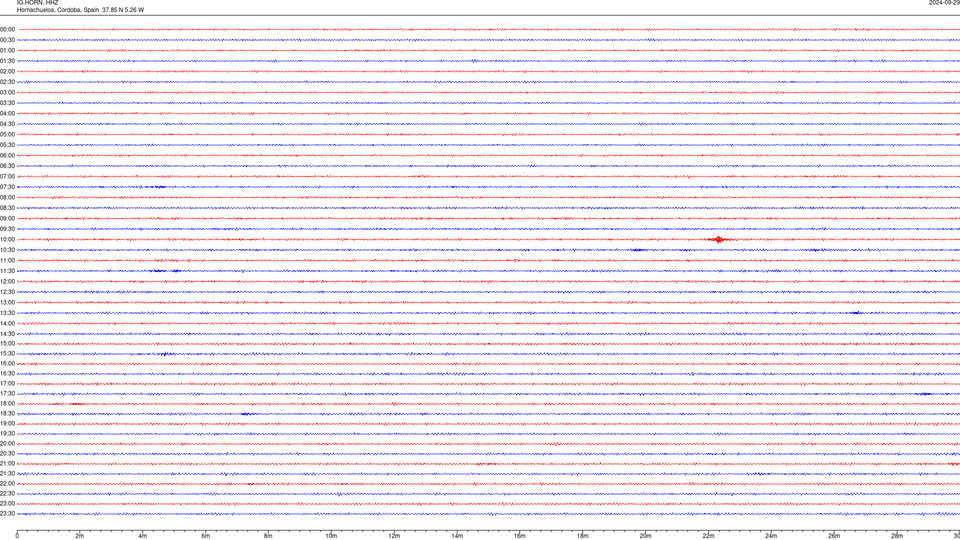Screen dimensions: 960x540
Task: Click the 6m tick on the minutes axis
Action: coord(206,536)
